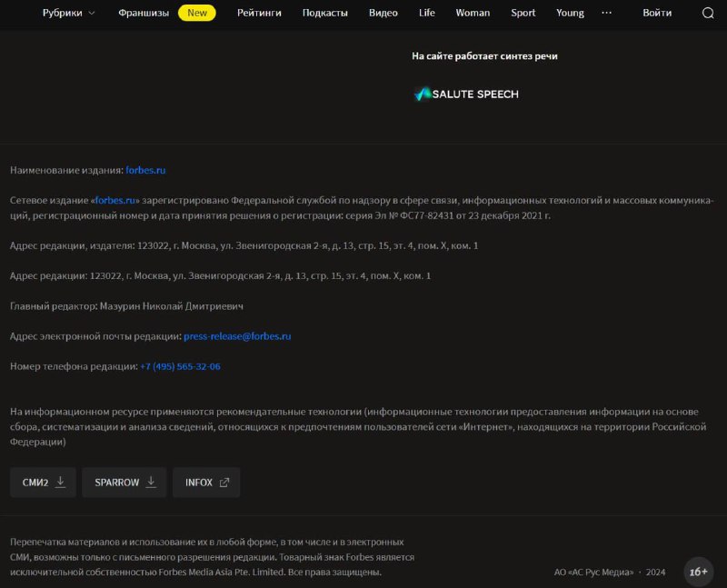Click 'Адрес редакции, издателя' address line

tap(244, 245)
